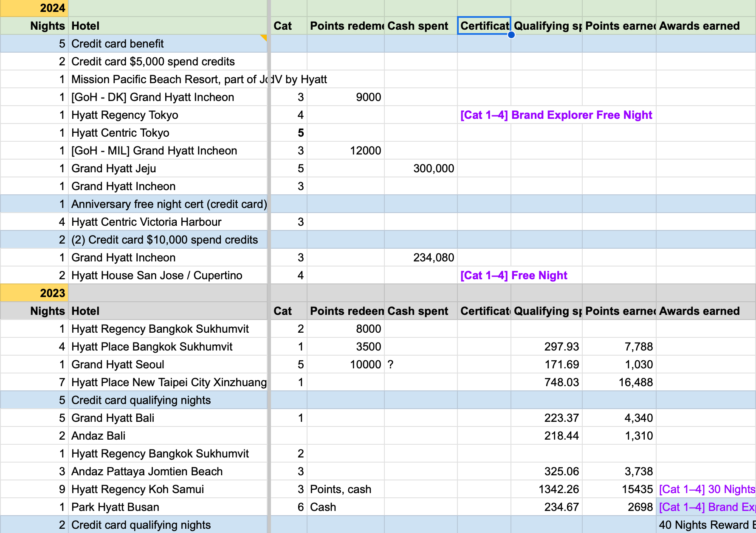Viewport: 756px width, 533px height.
Task: Select 'Hyatt House San Jose / Cupertino' cell
Action: click(168, 275)
